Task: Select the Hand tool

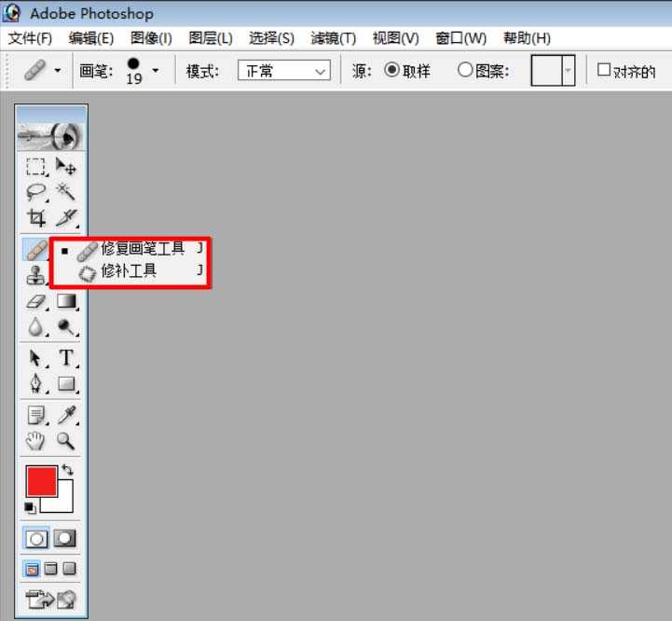Action: pos(36,440)
